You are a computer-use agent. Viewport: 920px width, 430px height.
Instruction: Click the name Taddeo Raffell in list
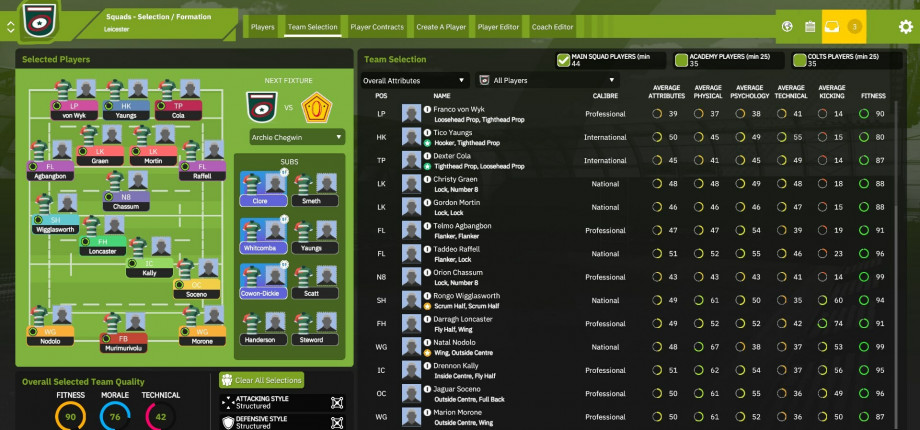pos(455,249)
